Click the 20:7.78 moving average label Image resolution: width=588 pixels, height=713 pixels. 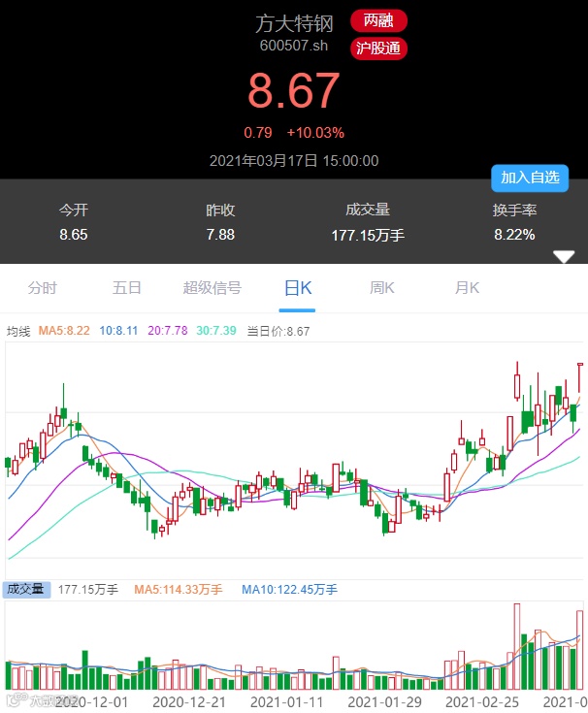168,331
